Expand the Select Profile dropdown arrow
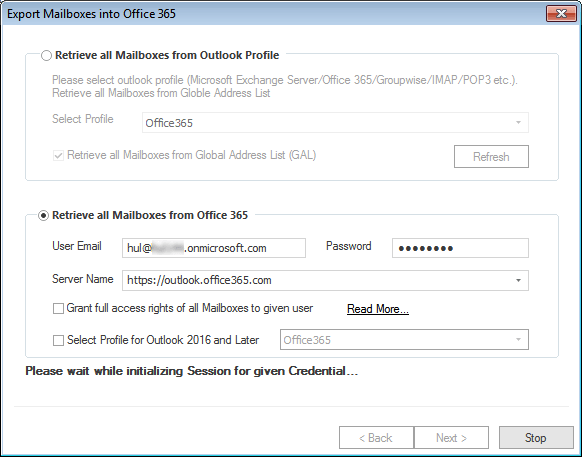582x457 pixels. point(519,123)
